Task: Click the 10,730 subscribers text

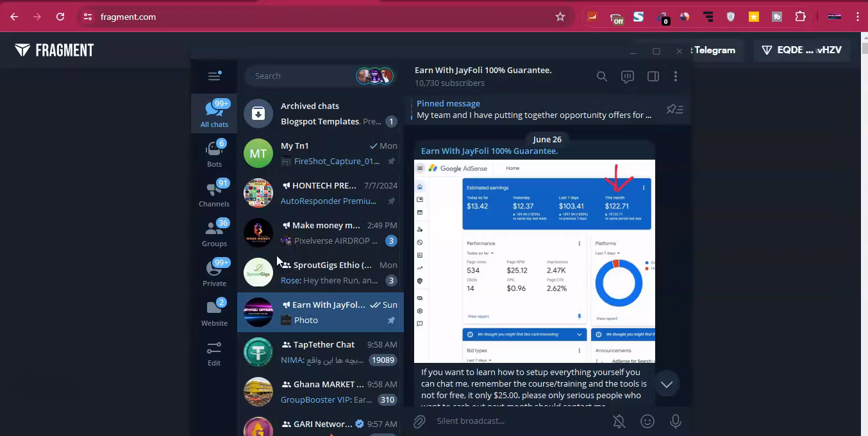Action: point(449,83)
